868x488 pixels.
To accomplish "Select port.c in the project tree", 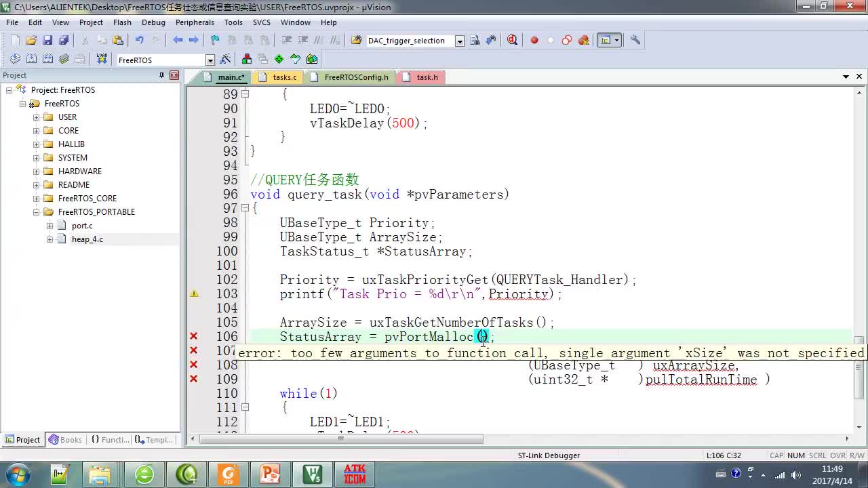I will (x=81, y=226).
